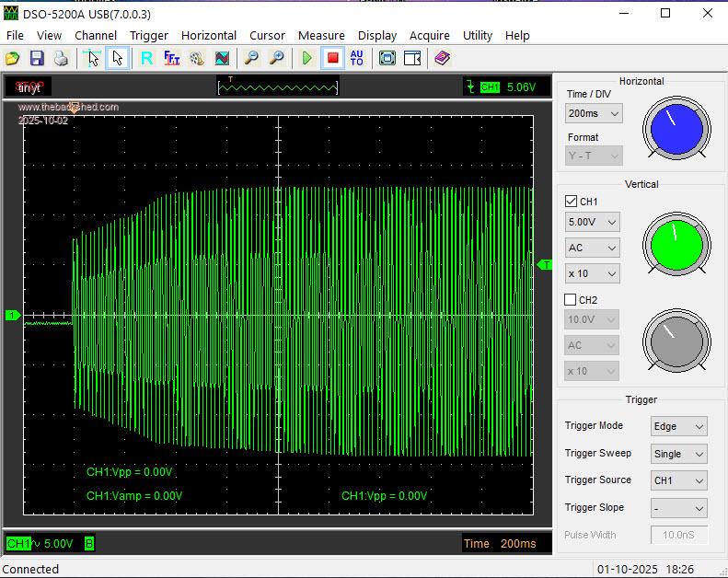Uncheck the CH1 channel checkbox
Viewport: 728px width, 578px height.
tap(571, 201)
